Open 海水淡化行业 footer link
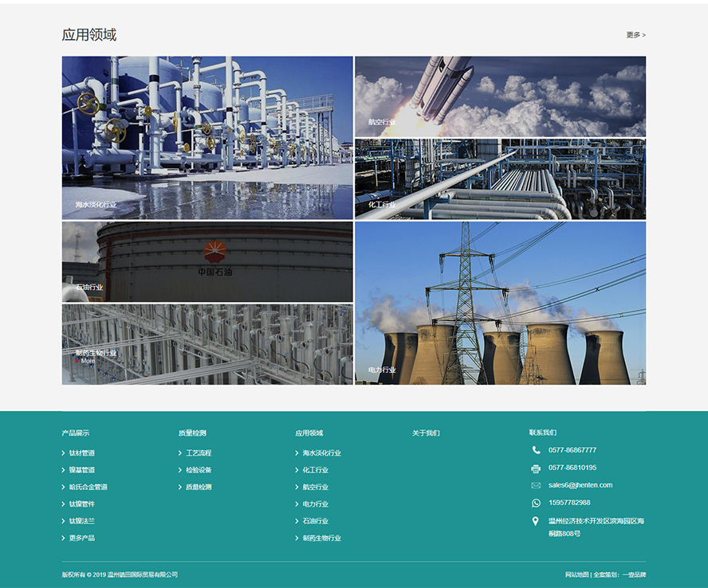 click(x=322, y=453)
